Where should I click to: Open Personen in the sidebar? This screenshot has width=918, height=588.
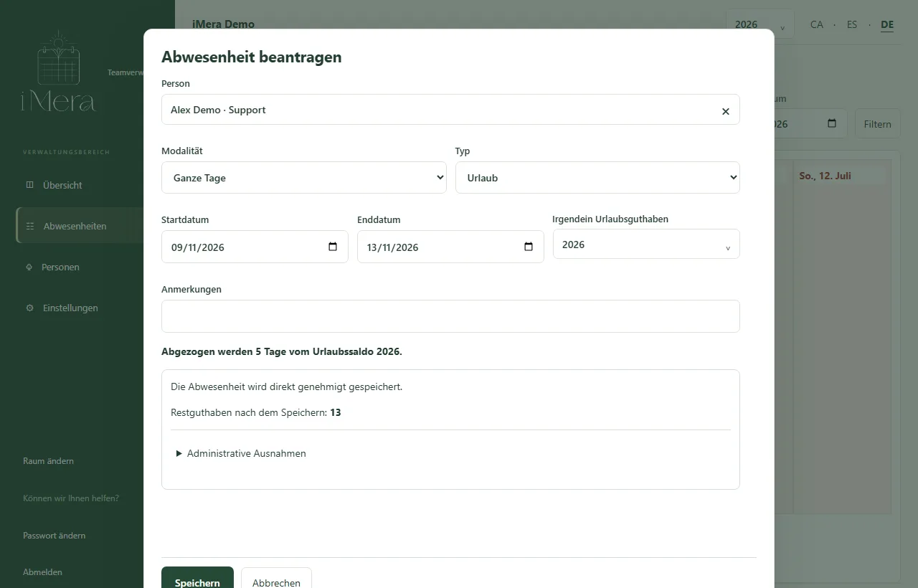click(60, 267)
